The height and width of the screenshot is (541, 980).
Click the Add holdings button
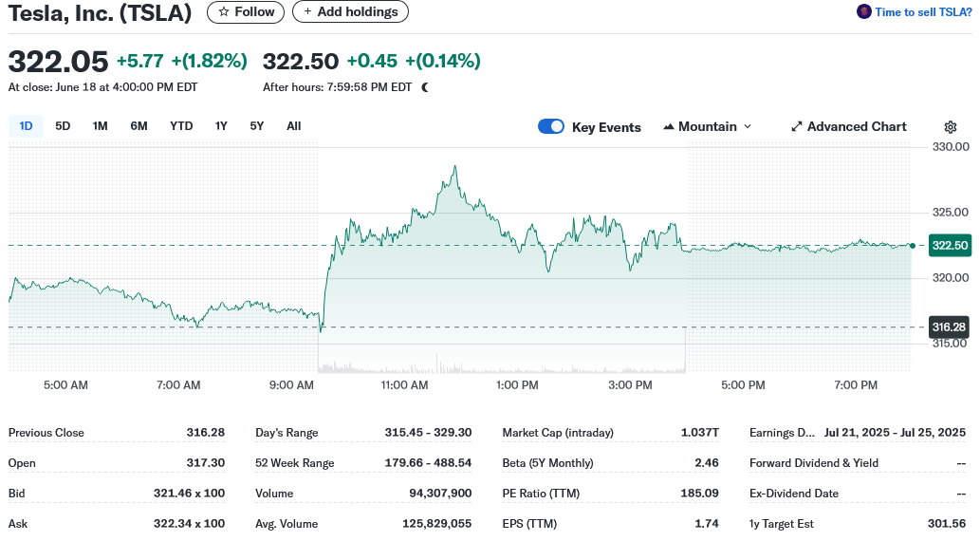click(350, 12)
